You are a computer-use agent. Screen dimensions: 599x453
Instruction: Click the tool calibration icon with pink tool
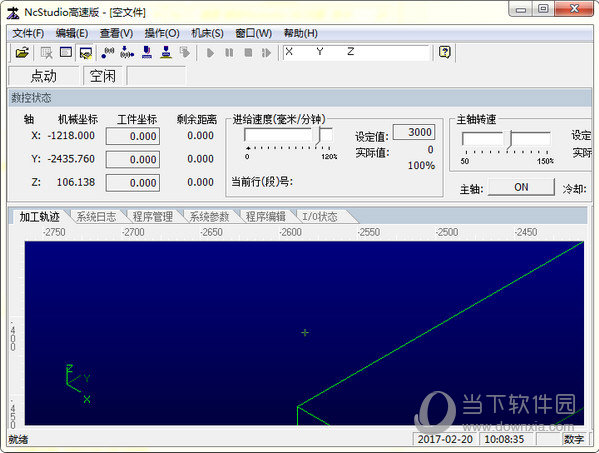pyautogui.click(x=147, y=52)
